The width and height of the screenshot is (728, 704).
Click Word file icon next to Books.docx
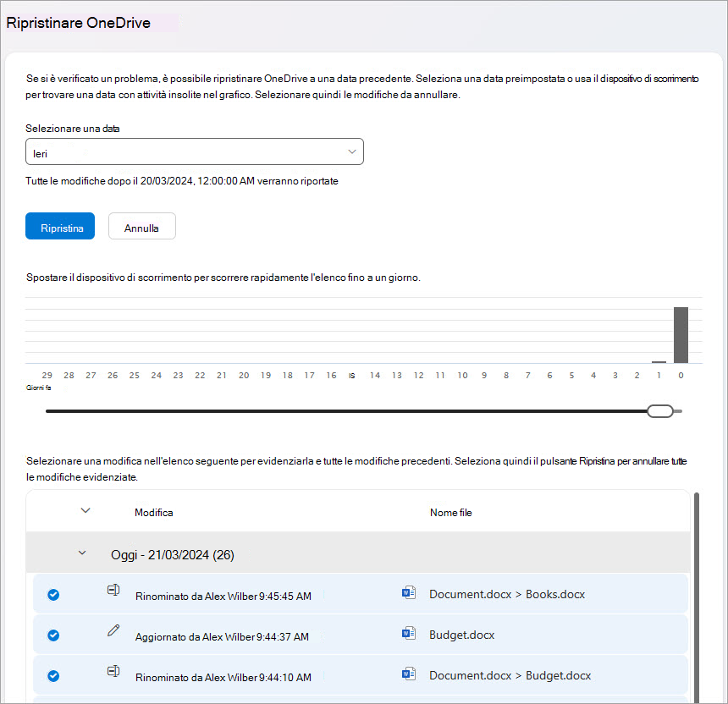click(x=409, y=592)
